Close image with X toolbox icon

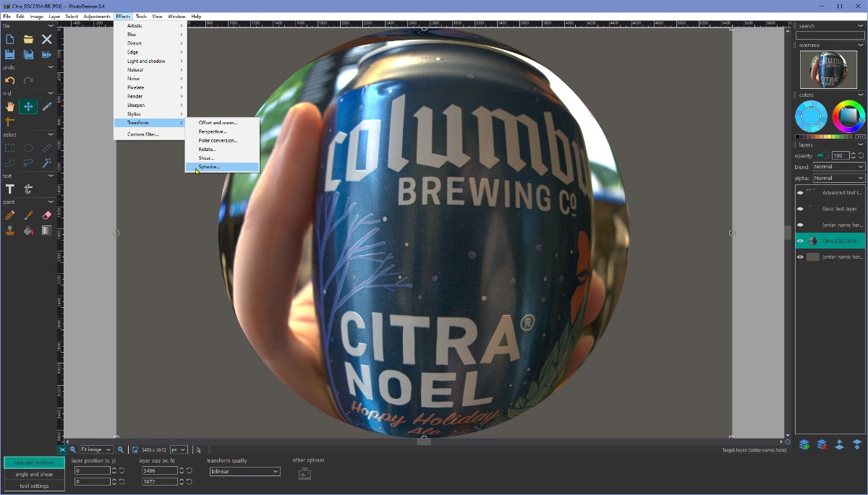46,40
